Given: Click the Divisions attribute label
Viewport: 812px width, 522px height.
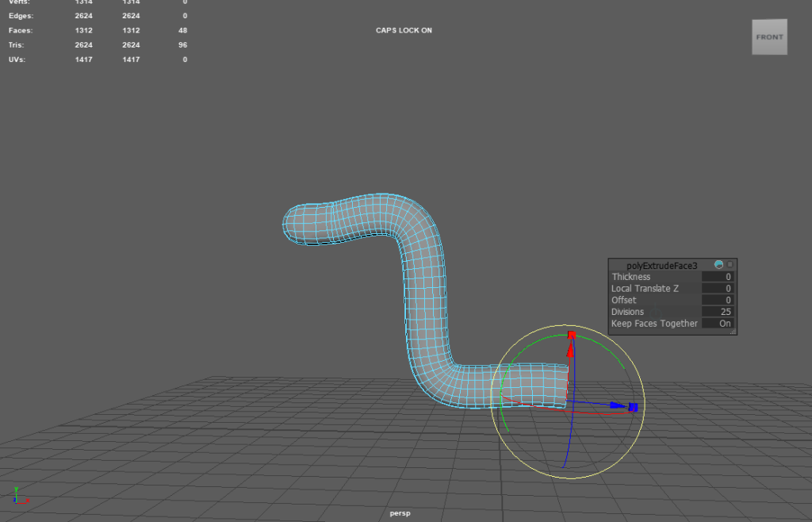Looking at the screenshot, I should [627, 312].
